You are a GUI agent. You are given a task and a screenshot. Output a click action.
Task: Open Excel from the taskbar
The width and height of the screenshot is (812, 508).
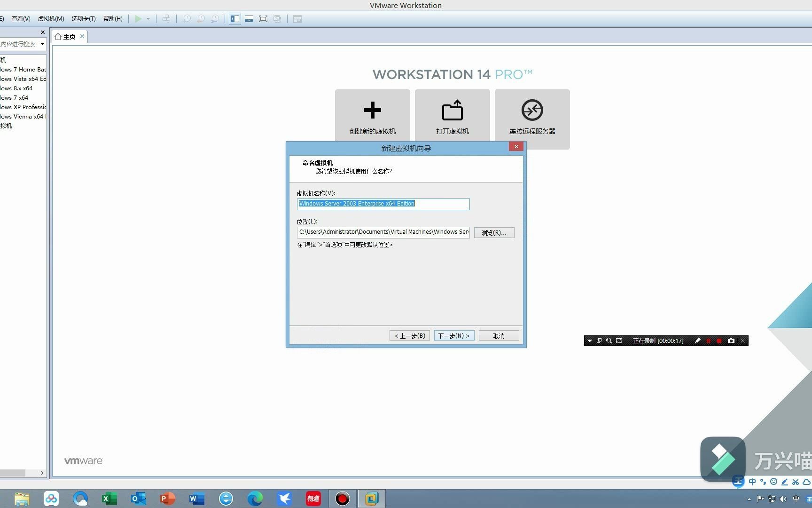coord(109,499)
